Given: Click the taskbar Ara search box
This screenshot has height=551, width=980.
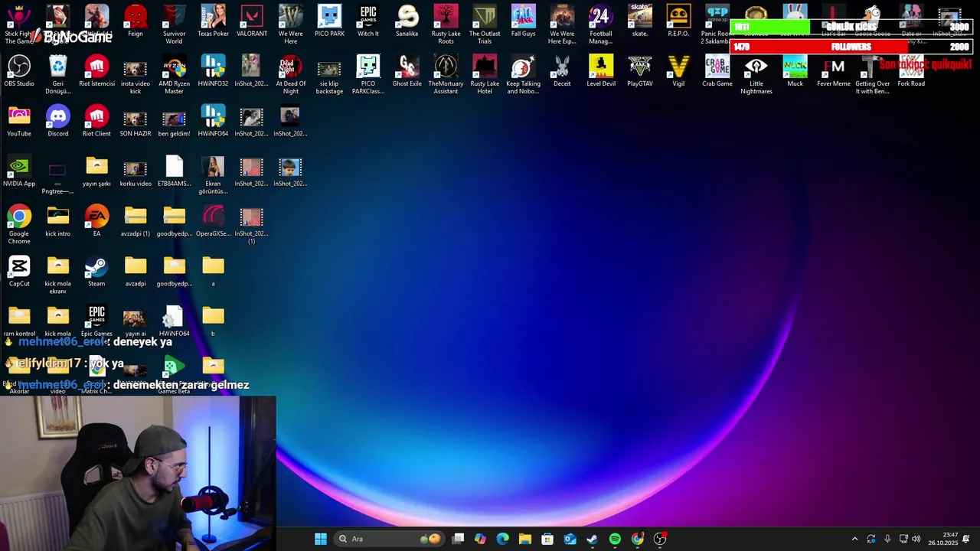Looking at the screenshot, I should [x=390, y=539].
